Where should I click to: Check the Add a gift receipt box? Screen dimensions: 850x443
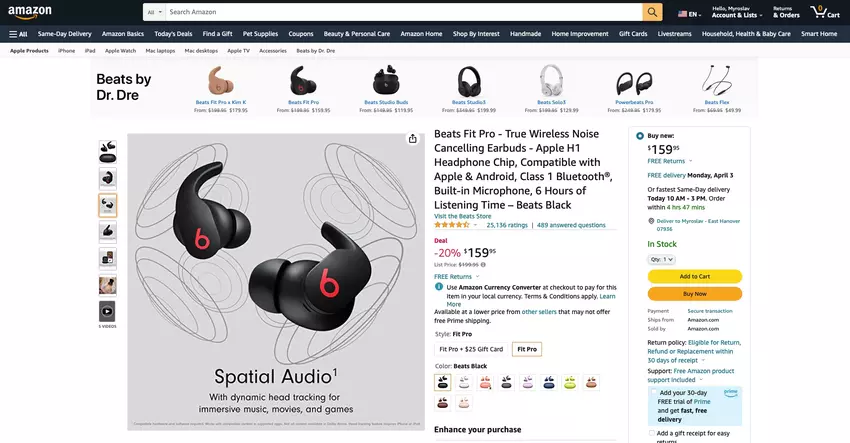[652, 433]
